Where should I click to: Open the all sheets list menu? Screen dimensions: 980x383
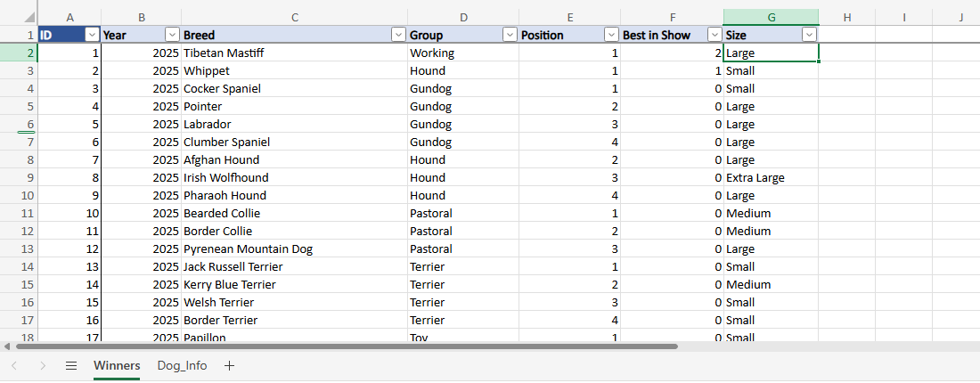(x=71, y=366)
